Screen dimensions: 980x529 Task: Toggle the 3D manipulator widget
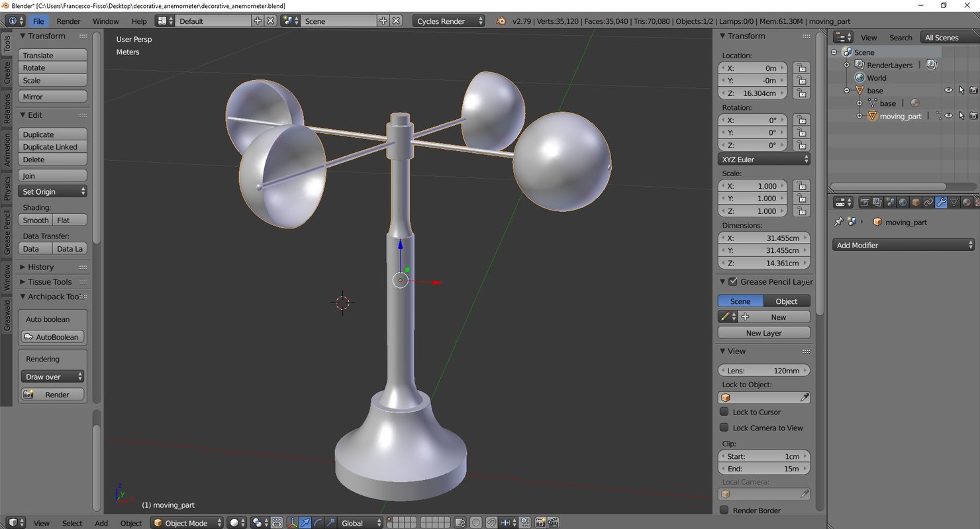(x=293, y=523)
